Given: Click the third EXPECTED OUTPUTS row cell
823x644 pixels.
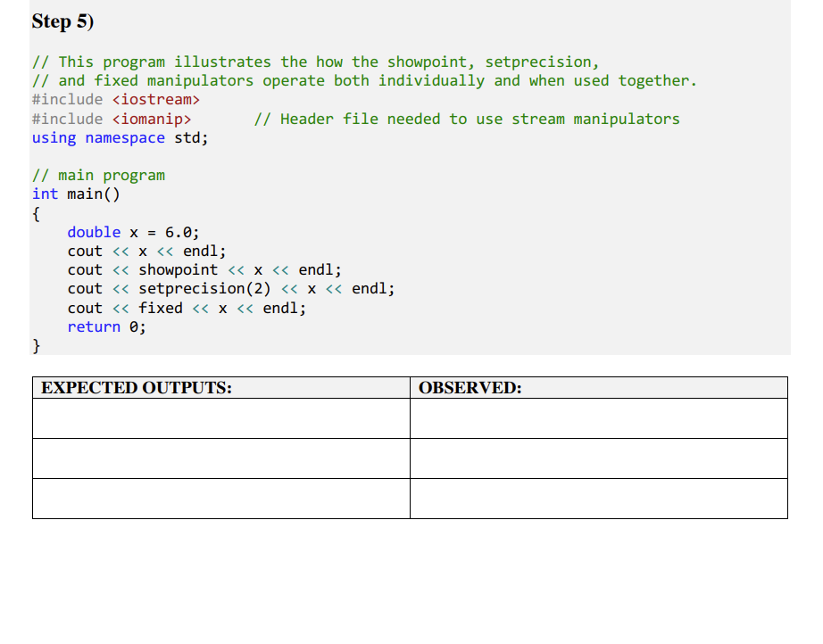Looking at the screenshot, I should point(219,499).
